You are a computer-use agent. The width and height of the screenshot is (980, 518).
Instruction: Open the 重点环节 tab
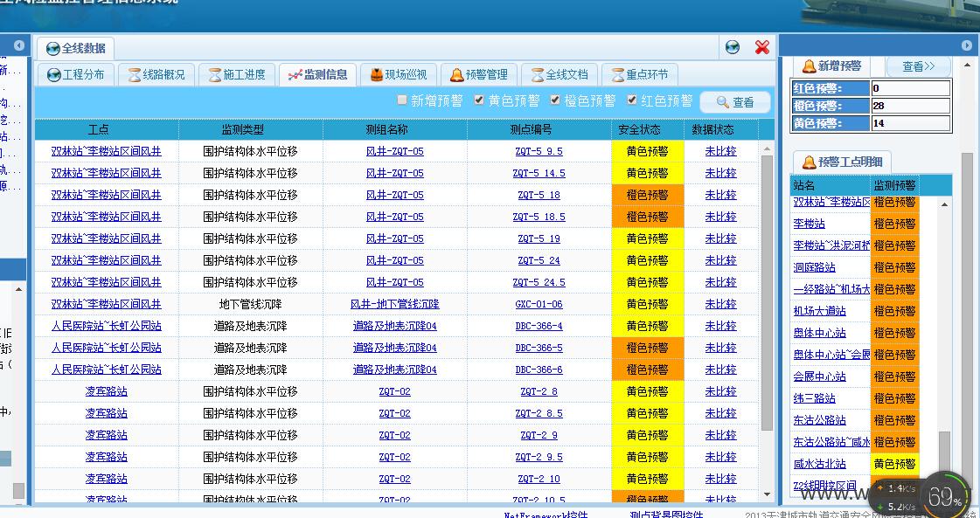640,75
